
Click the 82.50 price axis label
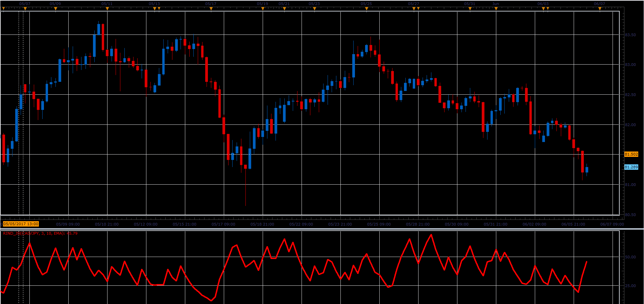[x=630, y=95]
